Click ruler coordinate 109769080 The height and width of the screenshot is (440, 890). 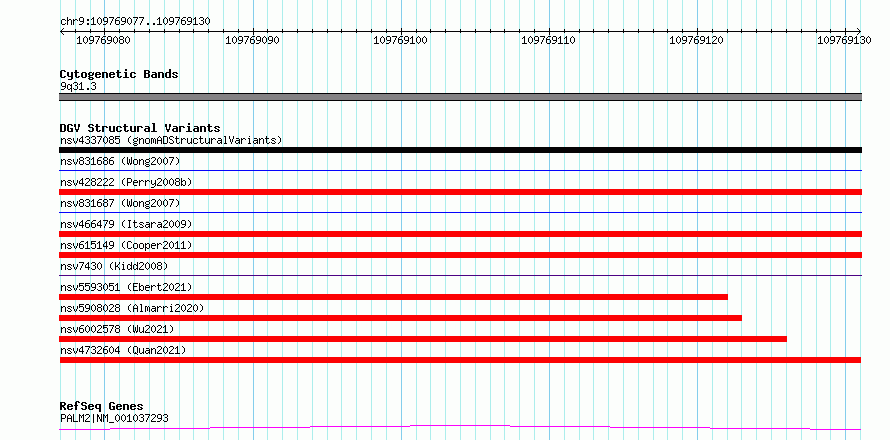(104, 40)
